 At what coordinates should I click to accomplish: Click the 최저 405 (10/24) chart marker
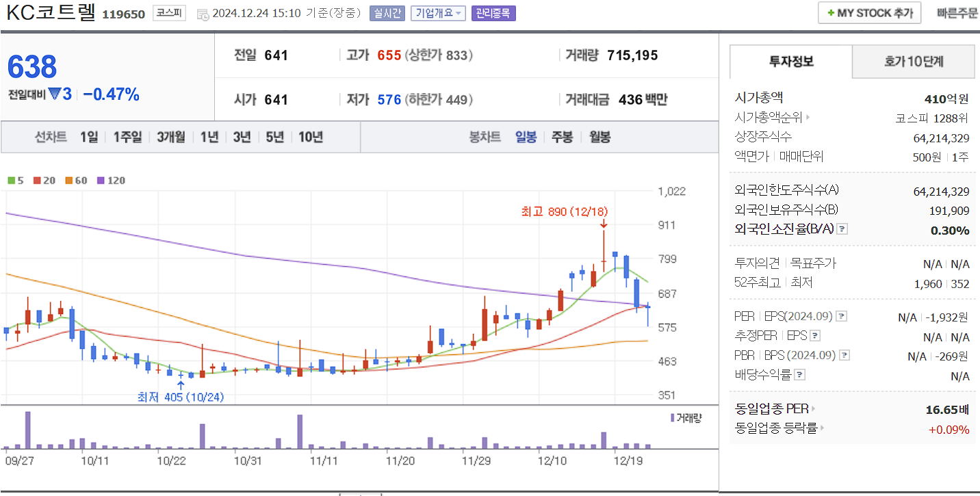[181, 397]
